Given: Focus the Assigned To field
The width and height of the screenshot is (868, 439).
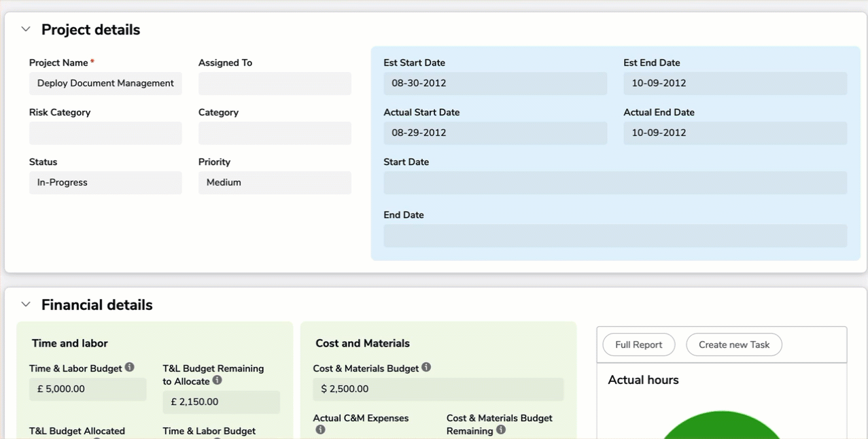Looking at the screenshot, I should pos(275,84).
